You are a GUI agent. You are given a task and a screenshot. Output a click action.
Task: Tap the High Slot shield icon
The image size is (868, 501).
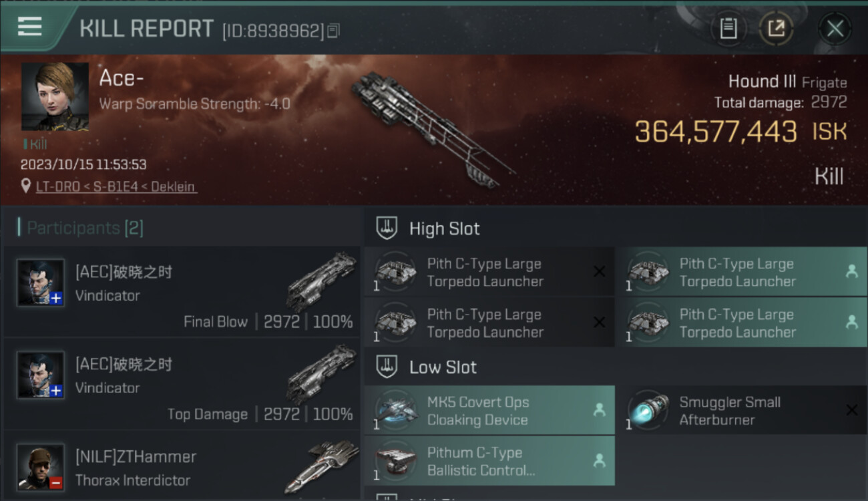pyautogui.click(x=385, y=228)
